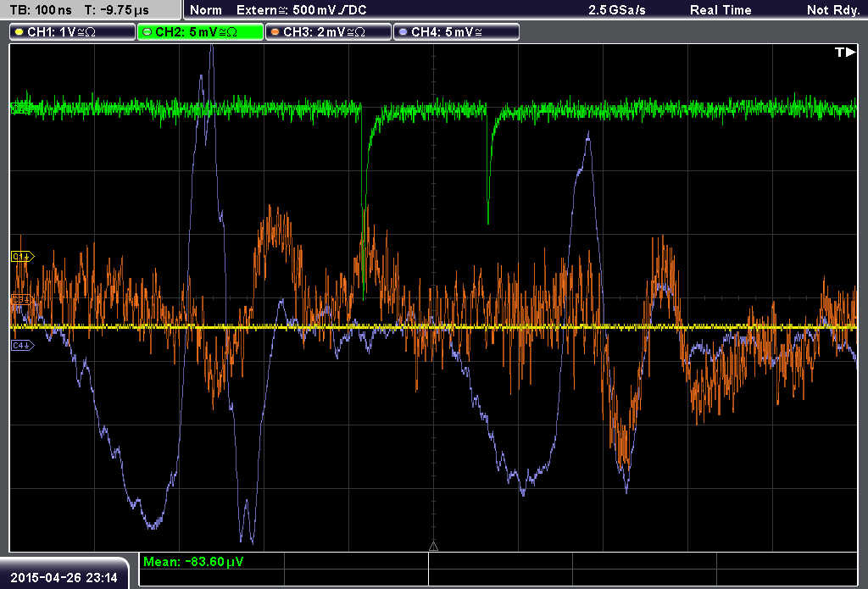Select the active CH2 5mV channel tab
This screenshot has height=589, width=868.
click(x=200, y=32)
